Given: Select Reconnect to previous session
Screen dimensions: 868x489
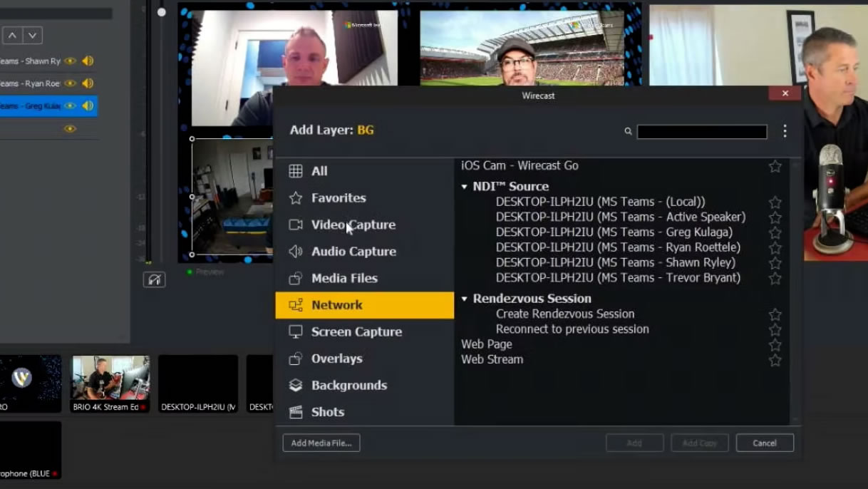Looking at the screenshot, I should 572,329.
